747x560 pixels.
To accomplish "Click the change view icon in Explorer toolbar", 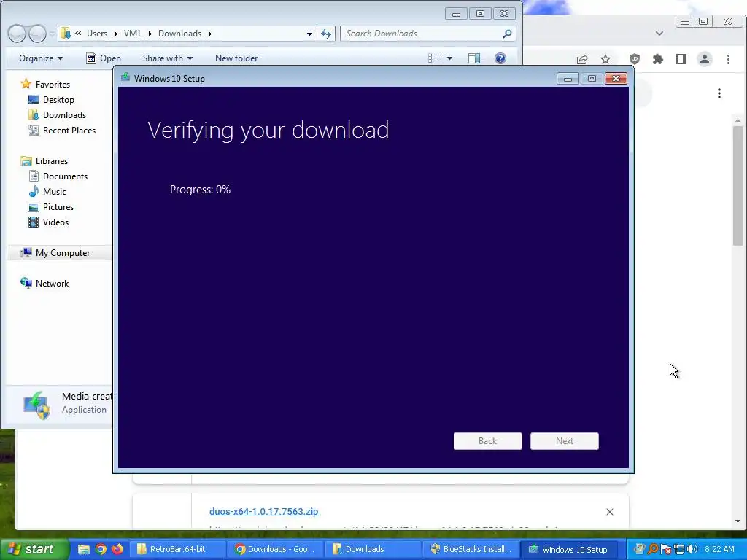I will (x=433, y=58).
